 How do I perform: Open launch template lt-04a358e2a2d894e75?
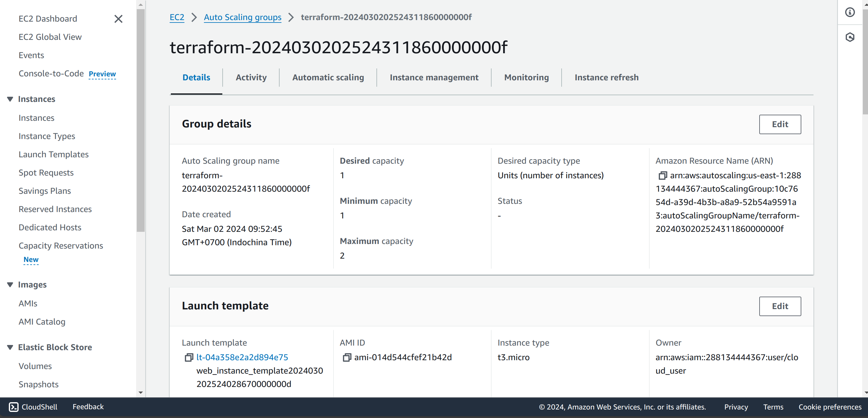[242, 357]
